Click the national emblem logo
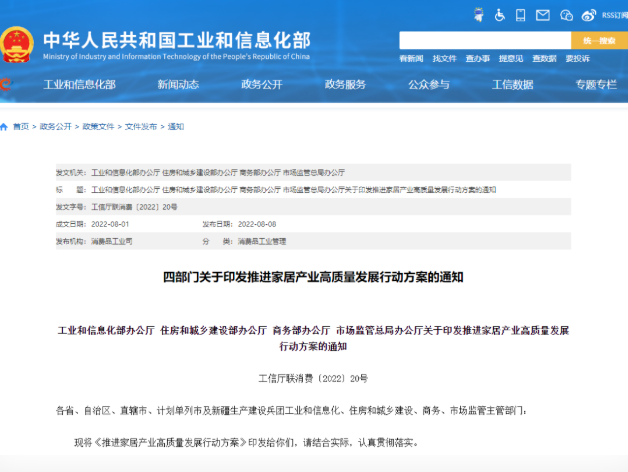Viewport: 628px width, 472px height. (16, 44)
